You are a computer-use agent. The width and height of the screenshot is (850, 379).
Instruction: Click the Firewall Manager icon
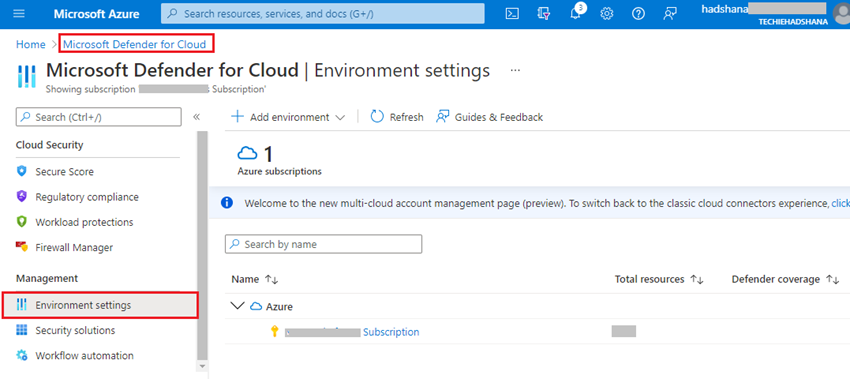22,247
